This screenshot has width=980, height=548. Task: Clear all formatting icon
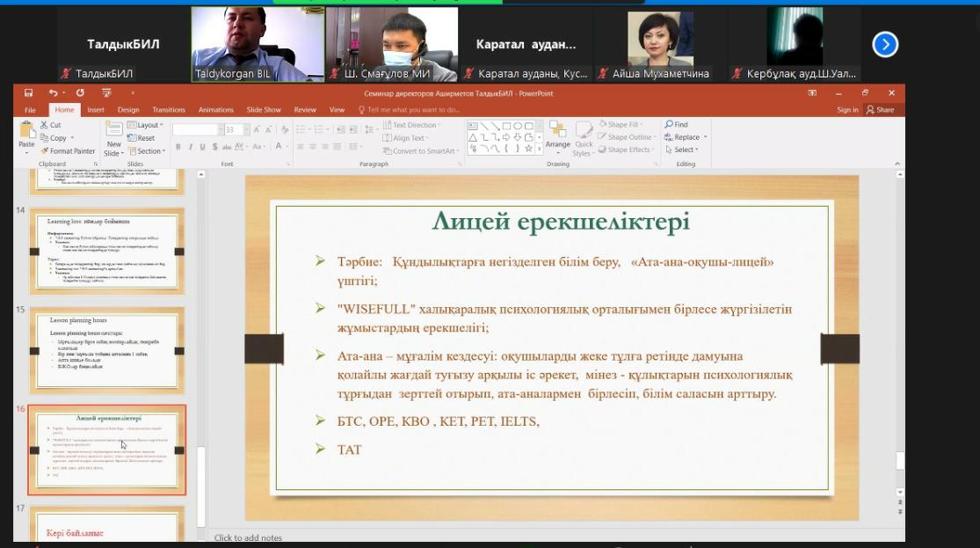(x=285, y=129)
